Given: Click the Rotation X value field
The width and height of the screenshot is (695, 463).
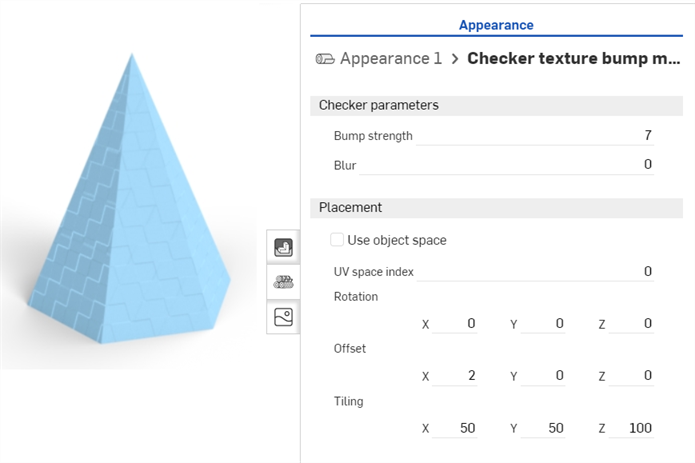Looking at the screenshot, I should 455,323.
